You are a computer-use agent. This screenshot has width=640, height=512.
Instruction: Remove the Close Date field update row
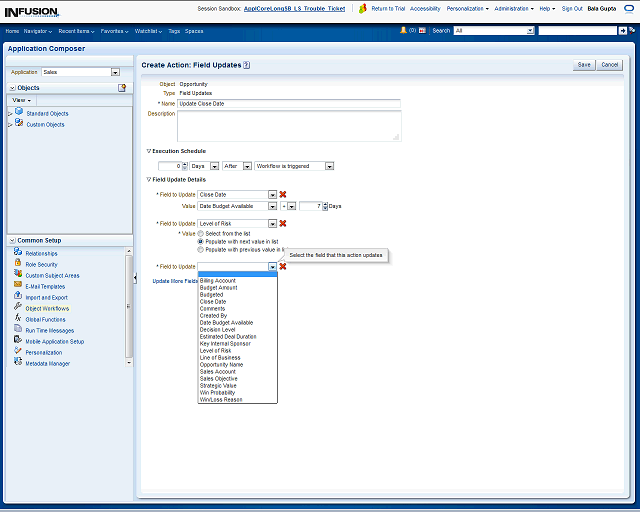[283, 194]
